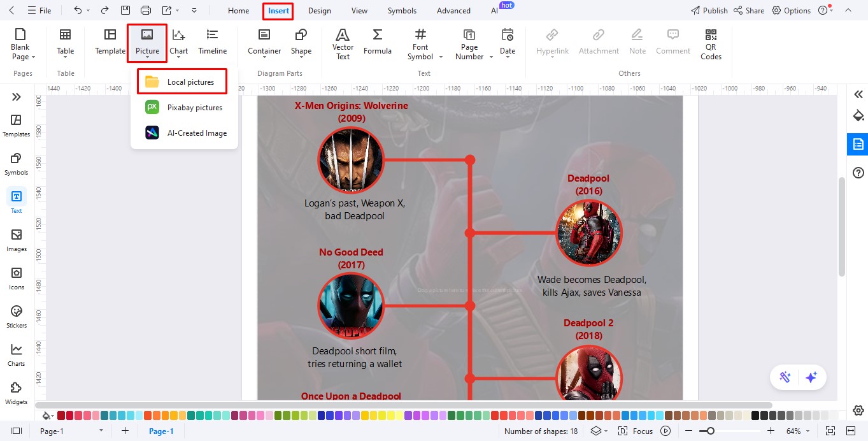Open the Options menu
Viewport: 868px width, 441px height.
pyautogui.click(x=791, y=11)
